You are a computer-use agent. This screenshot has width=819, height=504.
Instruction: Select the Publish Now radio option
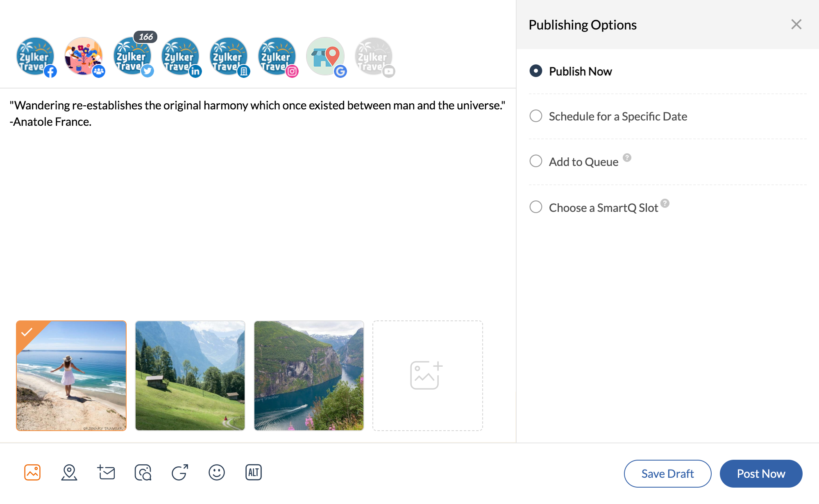[536, 71]
